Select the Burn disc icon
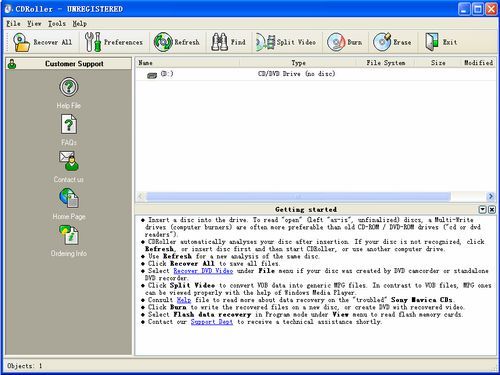500x375 pixels. point(336,42)
